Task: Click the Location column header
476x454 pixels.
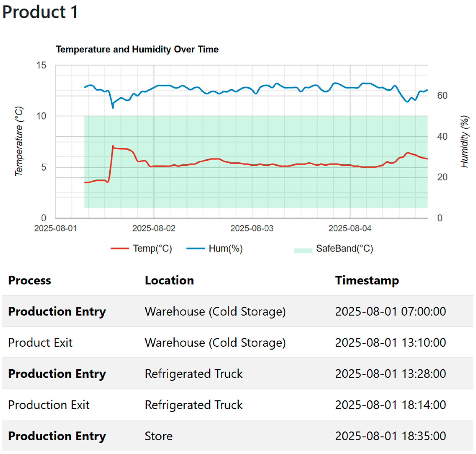Action: 169,280
